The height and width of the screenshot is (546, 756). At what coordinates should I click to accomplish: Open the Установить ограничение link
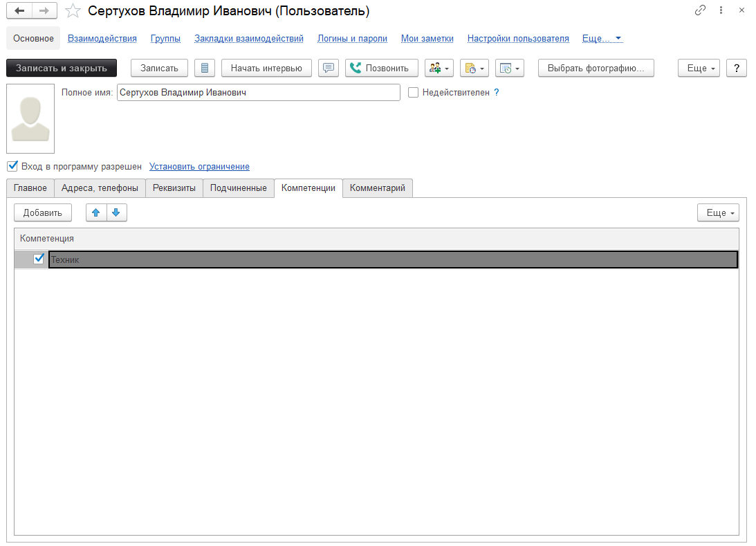pyautogui.click(x=199, y=167)
